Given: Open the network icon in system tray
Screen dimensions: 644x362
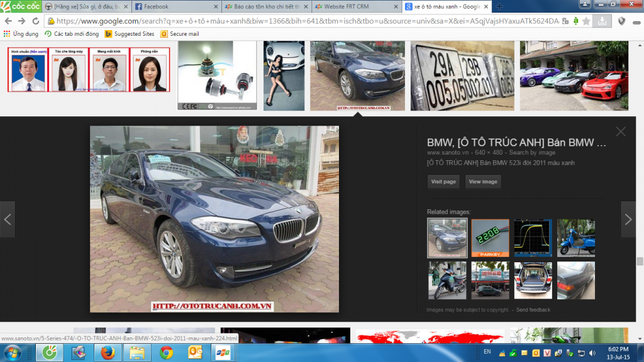Looking at the screenshot, I should coord(581,353).
